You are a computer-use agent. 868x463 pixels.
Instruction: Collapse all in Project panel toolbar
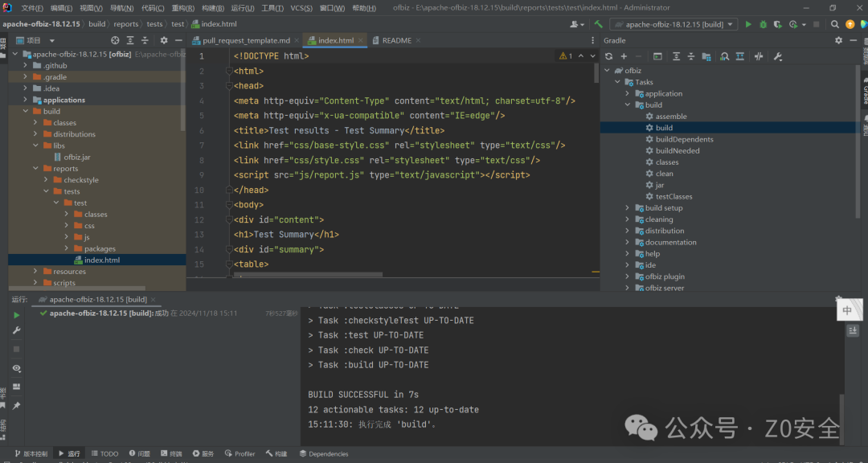[145, 40]
